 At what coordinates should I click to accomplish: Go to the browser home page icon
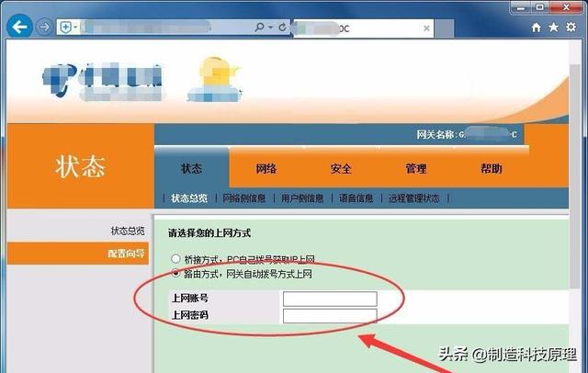pos(537,28)
